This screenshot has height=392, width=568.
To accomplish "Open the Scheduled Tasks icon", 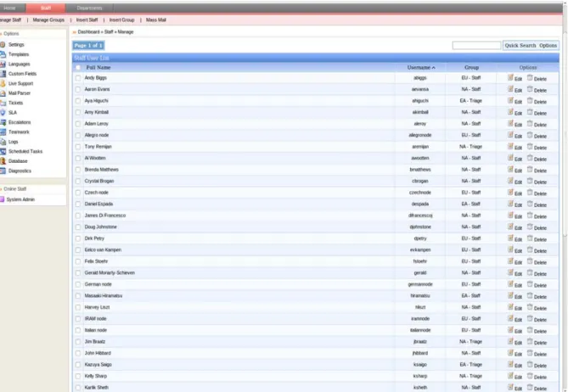I will point(3,151).
